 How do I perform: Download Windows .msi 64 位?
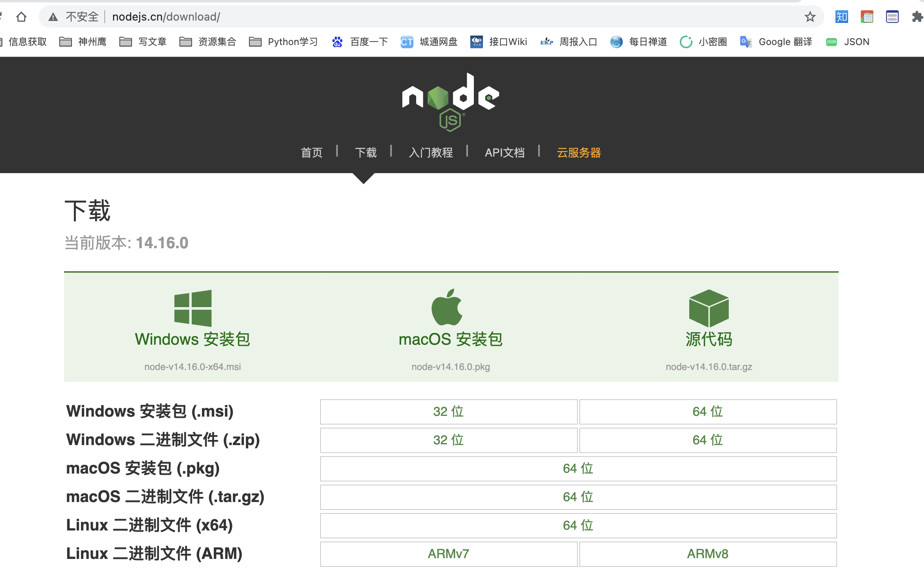pos(708,411)
